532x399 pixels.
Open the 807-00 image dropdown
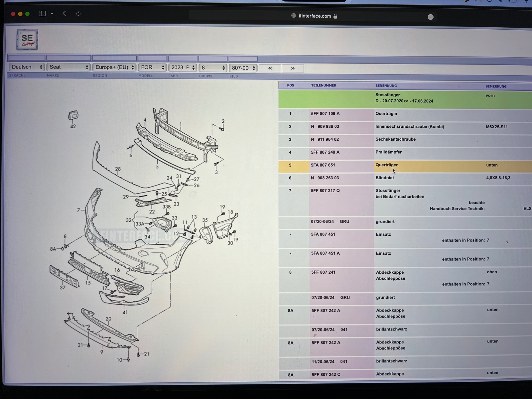[x=243, y=68]
